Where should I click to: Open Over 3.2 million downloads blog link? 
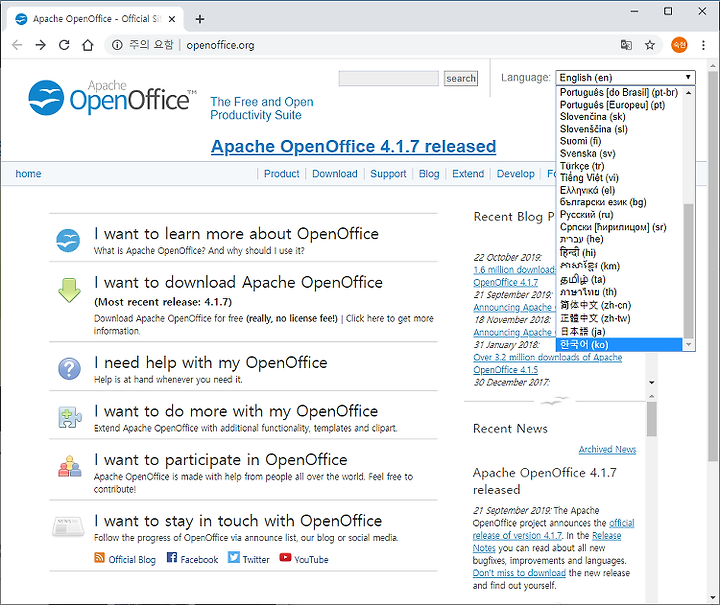(x=547, y=357)
